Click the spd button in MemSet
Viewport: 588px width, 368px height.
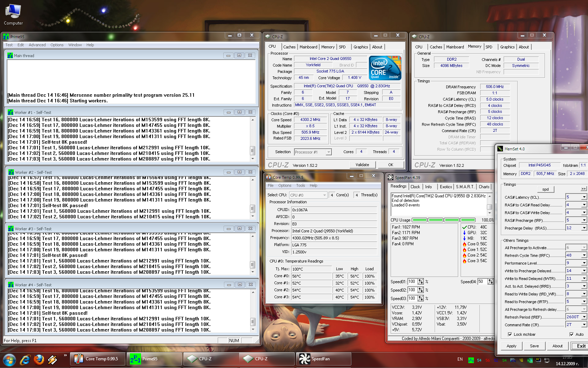pos(545,189)
